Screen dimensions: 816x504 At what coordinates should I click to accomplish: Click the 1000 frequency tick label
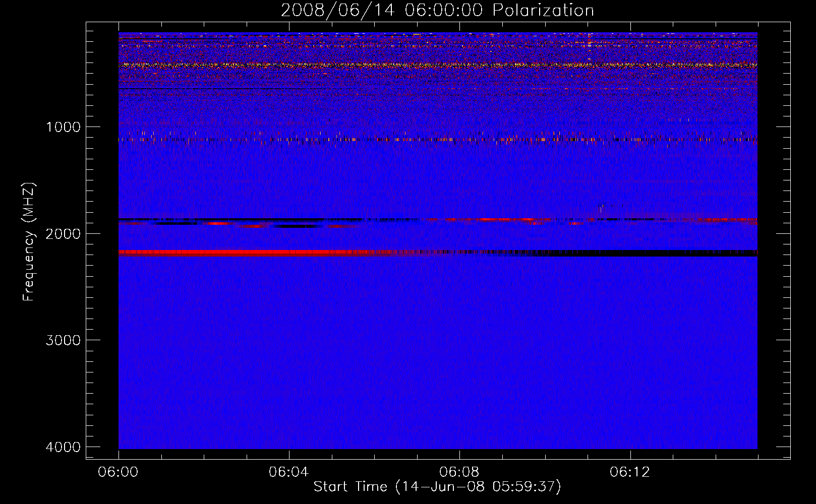[x=63, y=127]
